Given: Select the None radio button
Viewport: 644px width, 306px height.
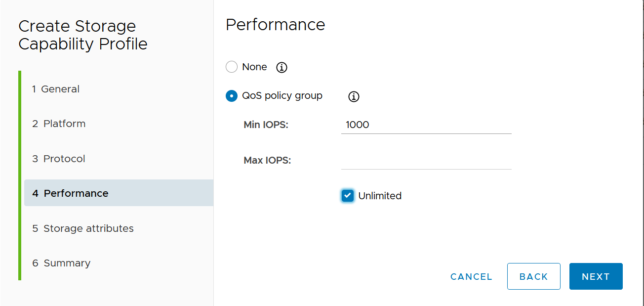Looking at the screenshot, I should point(232,67).
